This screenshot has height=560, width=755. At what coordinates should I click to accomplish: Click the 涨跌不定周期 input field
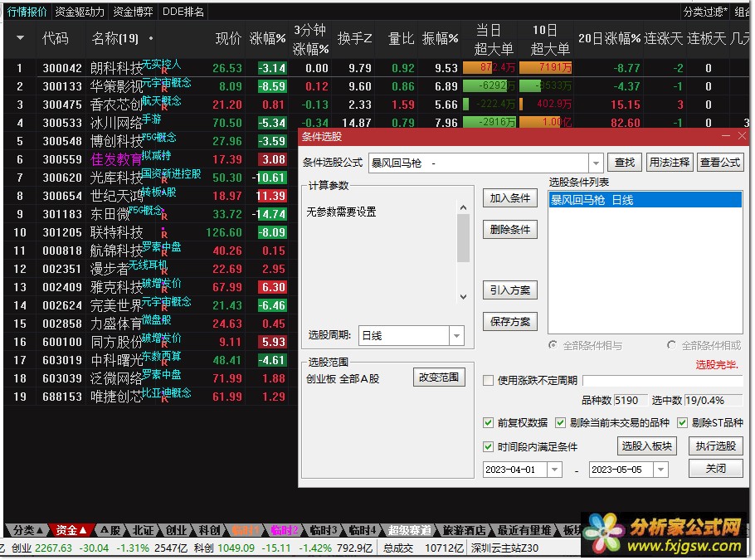[x=663, y=381]
